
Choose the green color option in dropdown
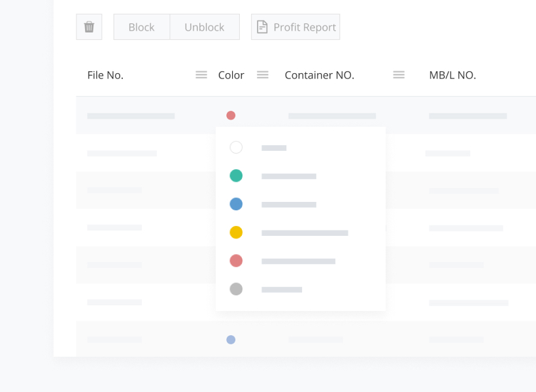(237, 176)
